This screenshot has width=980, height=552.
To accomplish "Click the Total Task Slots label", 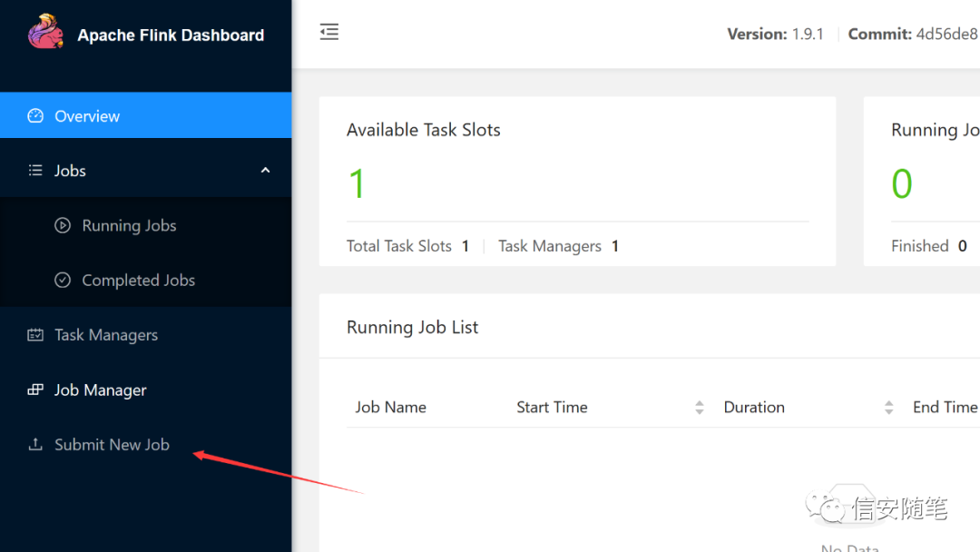I will tap(398, 246).
